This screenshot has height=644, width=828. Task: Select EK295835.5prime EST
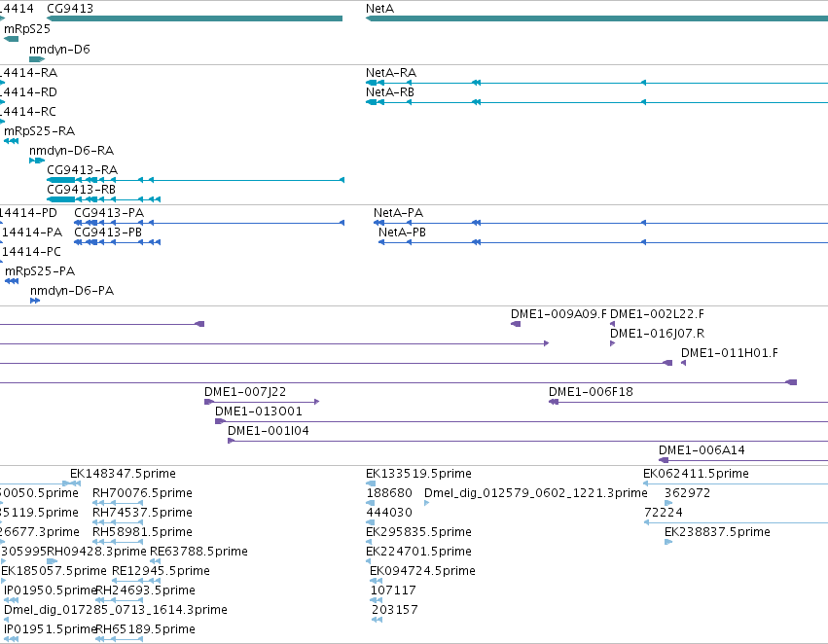click(x=369, y=542)
